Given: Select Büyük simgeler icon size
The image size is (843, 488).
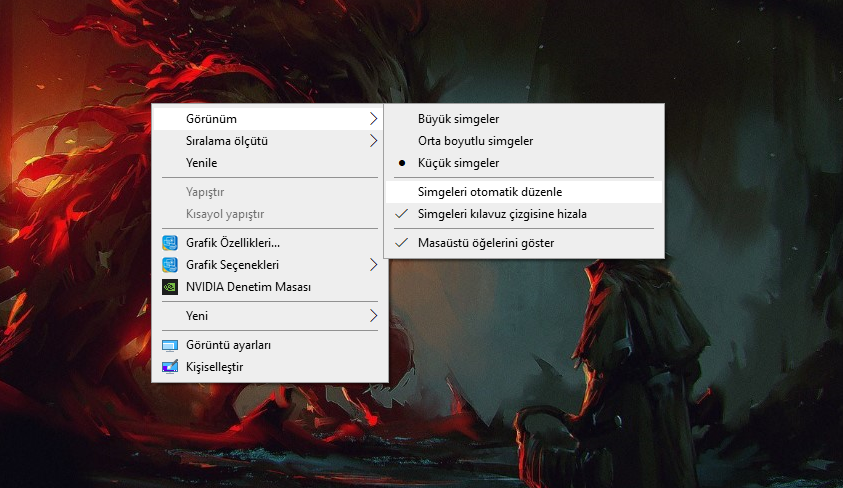Looking at the screenshot, I should pyautogui.click(x=524, y=119).
